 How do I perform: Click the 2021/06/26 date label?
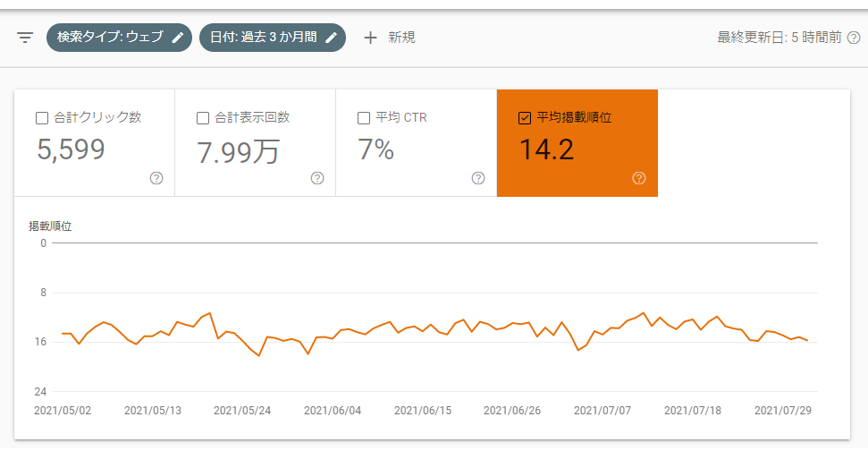[512, 411]
